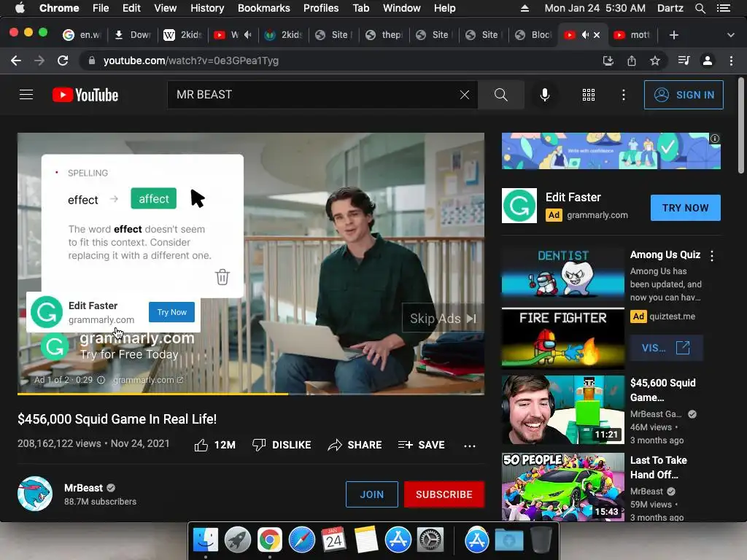Share this page from address bar
This screenshot has height=560, width=747.
632,61
